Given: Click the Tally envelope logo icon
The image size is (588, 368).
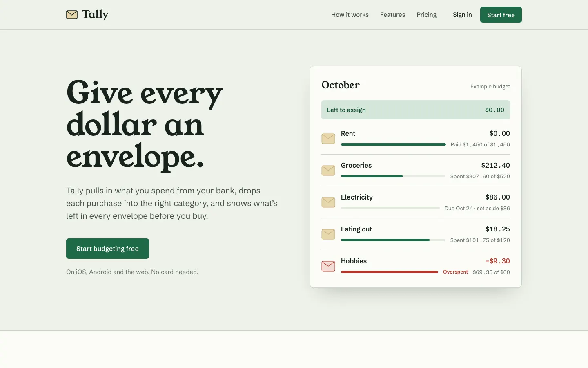Looking at the screenshot, I should (x=72, y=15).
